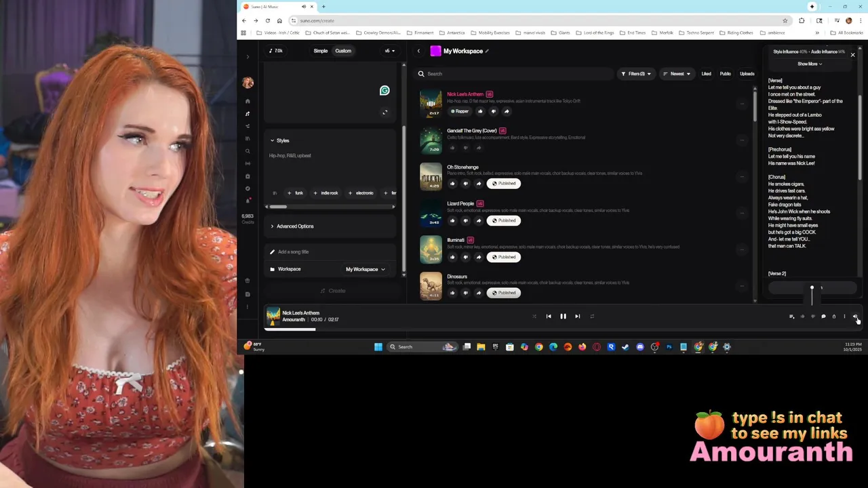Open the My Workspace dropdown selector
This screenshot has height=488, width=868.
(366, 270)
